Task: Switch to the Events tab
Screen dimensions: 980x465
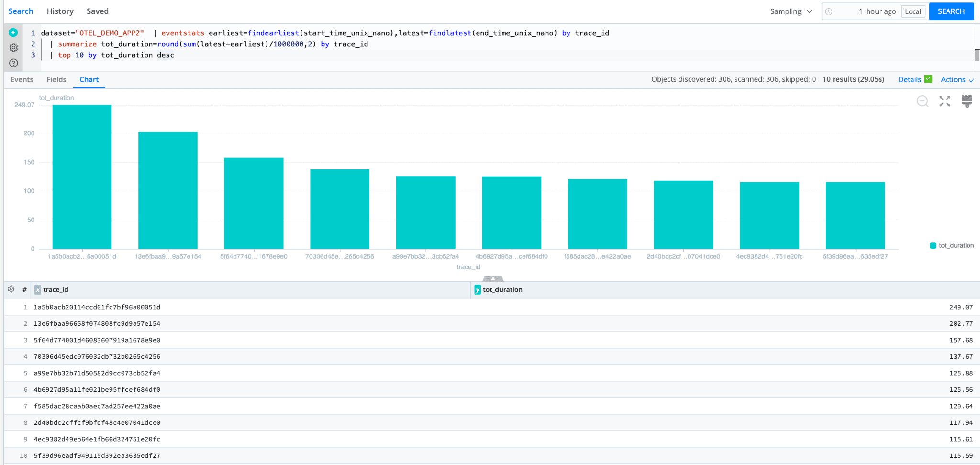Action: coord(22,80)
